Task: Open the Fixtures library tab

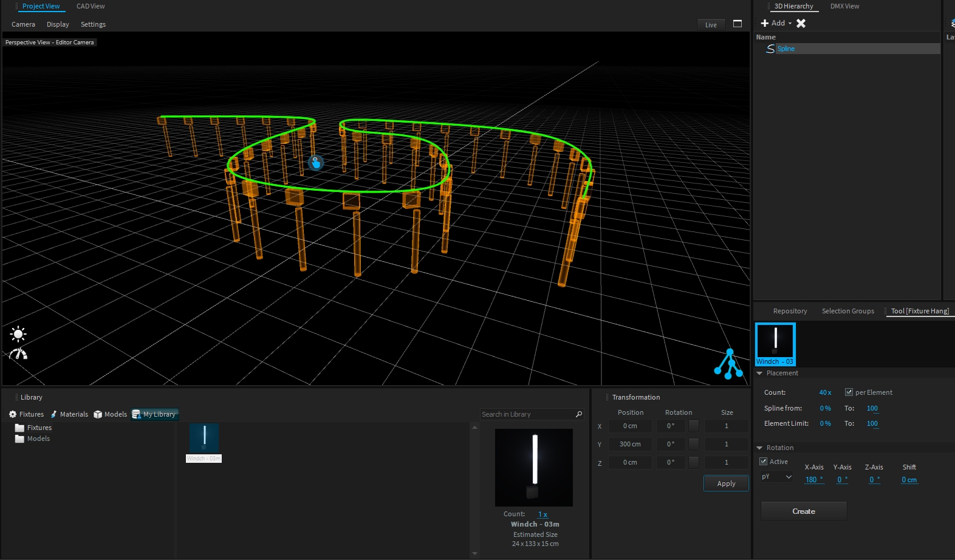Action: [27, 414]
